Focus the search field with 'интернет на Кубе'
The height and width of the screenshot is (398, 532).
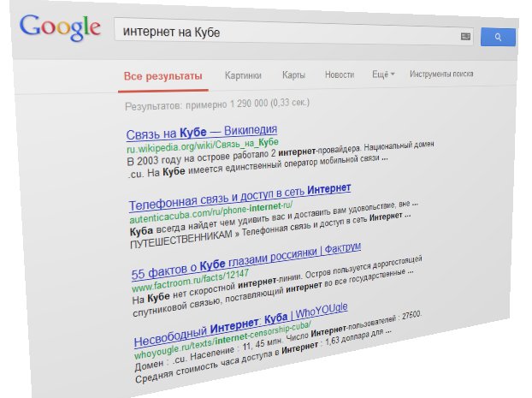[x=293, y=33]
